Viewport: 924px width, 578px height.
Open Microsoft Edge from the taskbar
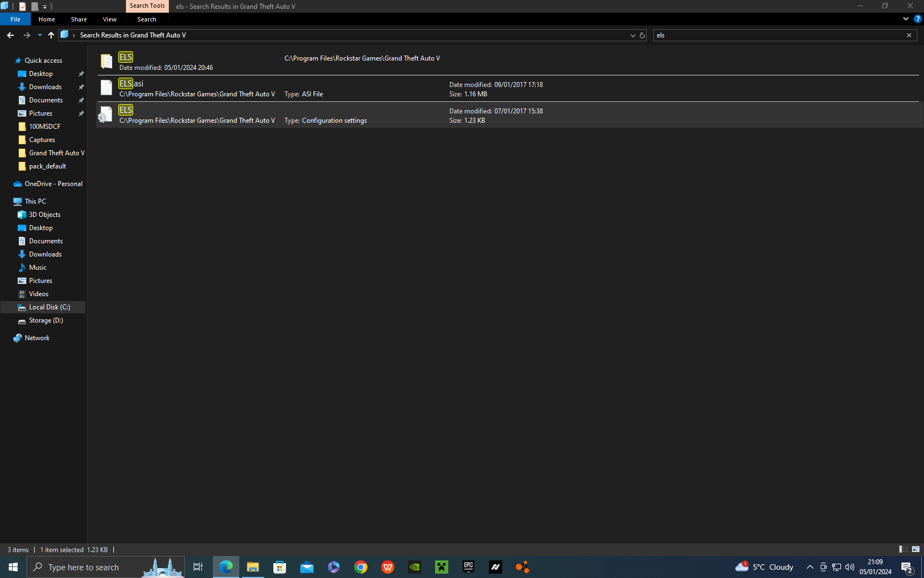tap(226, 567)
